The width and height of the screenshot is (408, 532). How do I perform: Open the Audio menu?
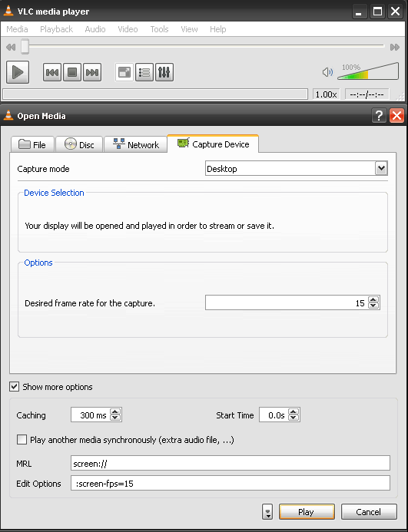tap(95, 29)
